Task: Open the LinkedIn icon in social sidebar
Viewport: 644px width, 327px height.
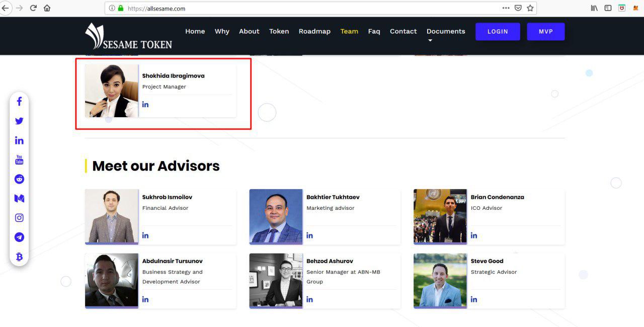Action: tap(19, 140)
